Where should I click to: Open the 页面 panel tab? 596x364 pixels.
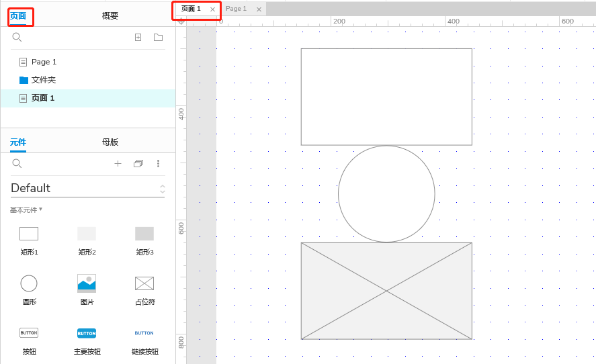tap(18, 16)
